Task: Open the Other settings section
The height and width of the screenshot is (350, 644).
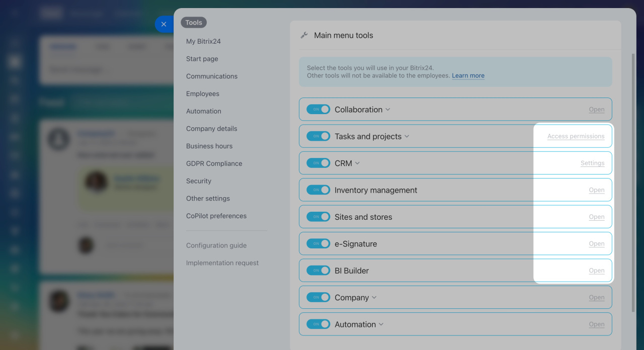Action: pyautogui.click(x=208, y=199)
